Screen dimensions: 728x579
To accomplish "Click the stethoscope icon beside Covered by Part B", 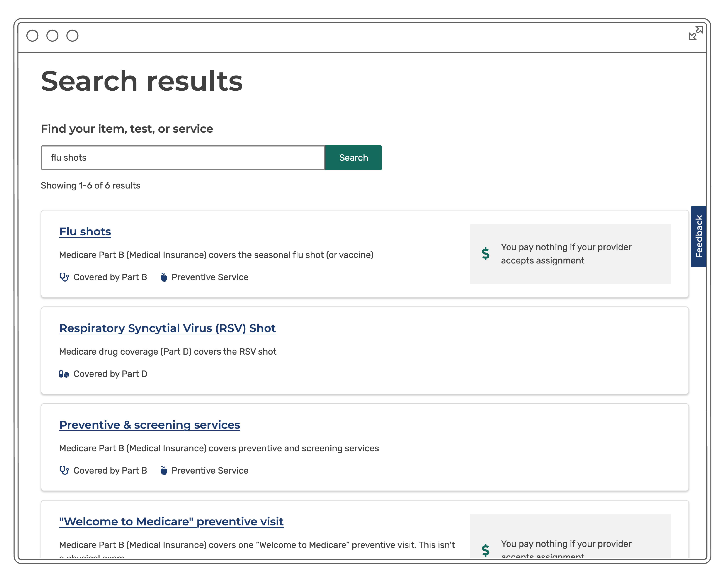I will 64,277.
